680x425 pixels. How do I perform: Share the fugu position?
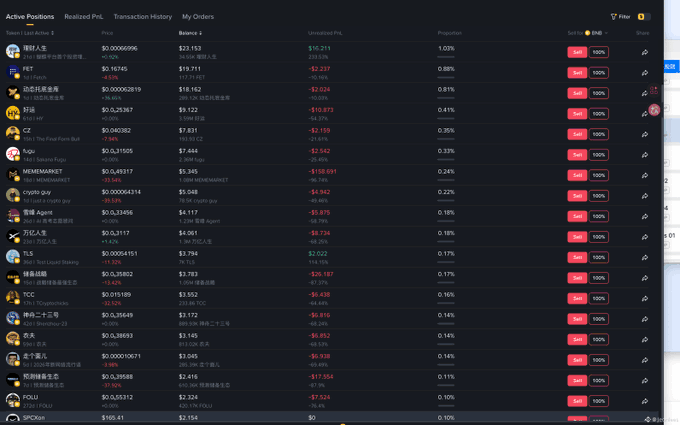645,155
